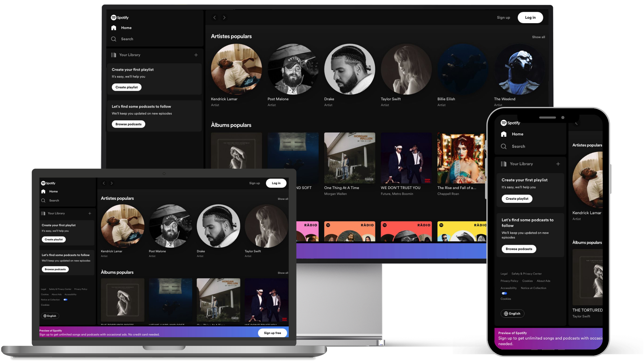644x362 pixels.
Task: Click the plus icon on the phone's library
Action: pos(558,164)
